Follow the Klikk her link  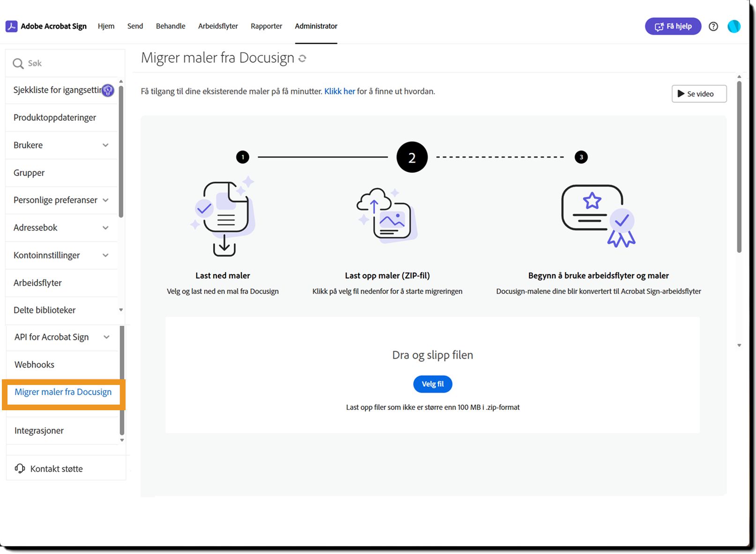pos(340,91)
